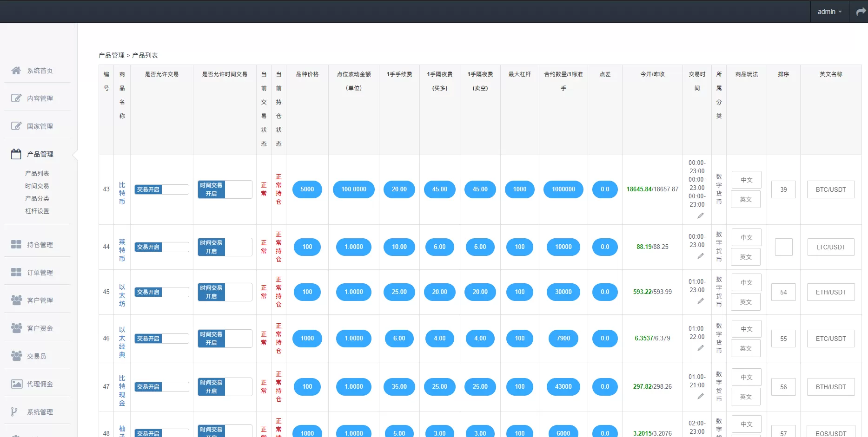
Task: Open 杠杆设置 submenu item
Action: point(37,211)
